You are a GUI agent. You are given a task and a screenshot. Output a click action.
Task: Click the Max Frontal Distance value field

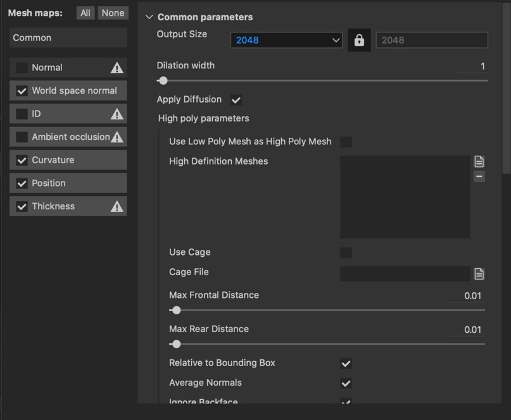pyautogui.click(x=465, y=295)
